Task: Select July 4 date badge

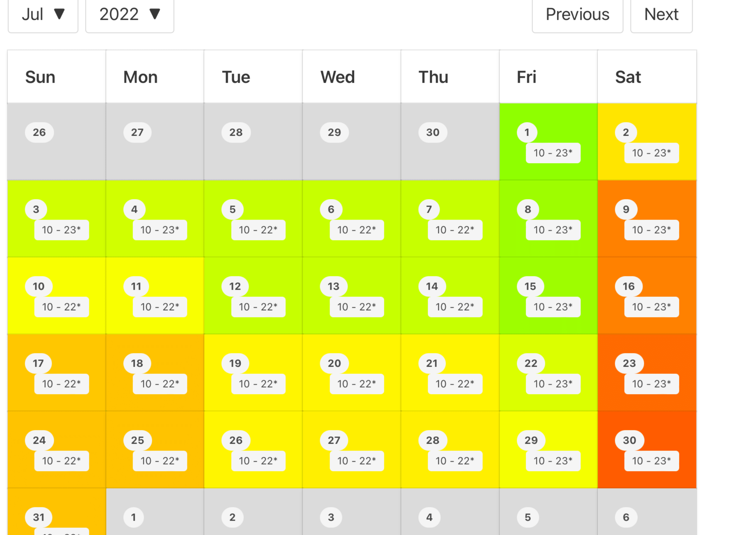Action: coord(134,210)
